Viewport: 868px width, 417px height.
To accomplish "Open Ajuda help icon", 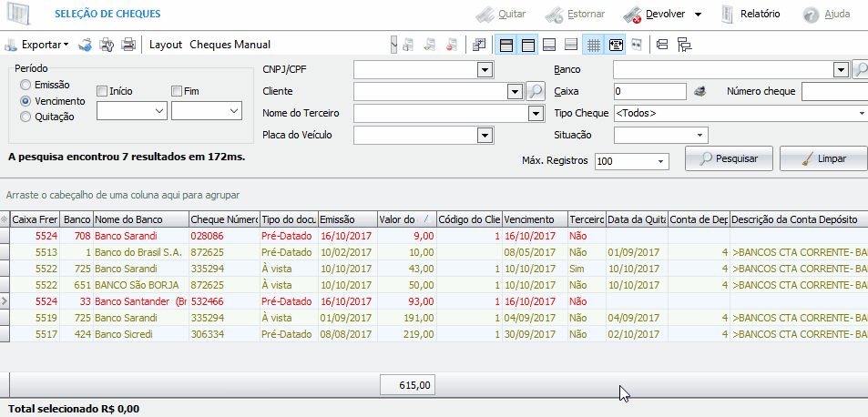I will [811, 15].
